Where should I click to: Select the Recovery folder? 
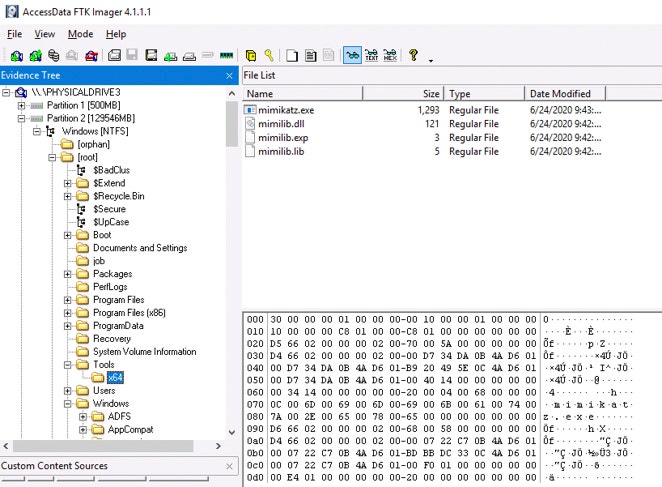tap(112, 339)
